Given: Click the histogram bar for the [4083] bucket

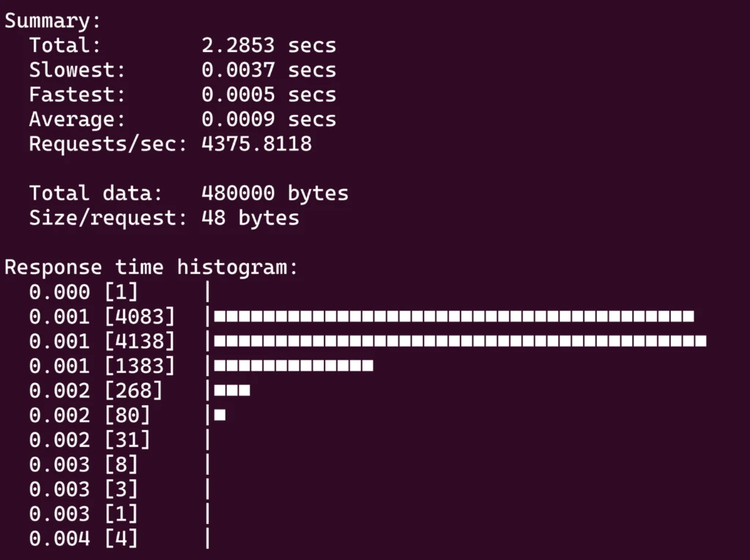Looking at the screenshot, I should [x=454, y=316].
